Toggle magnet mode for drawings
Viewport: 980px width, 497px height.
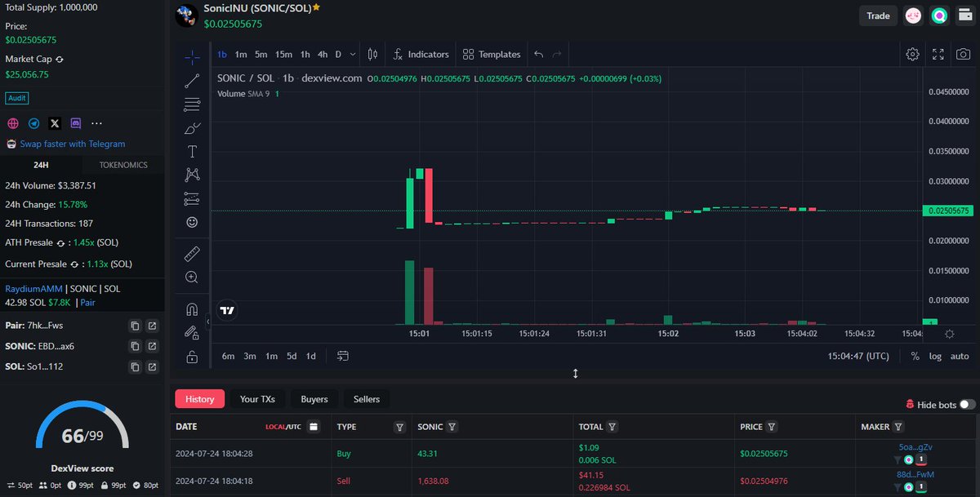point(192,309)
